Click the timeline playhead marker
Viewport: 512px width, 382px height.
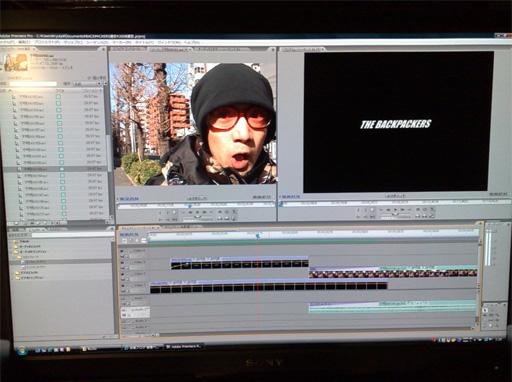[258, 236]
